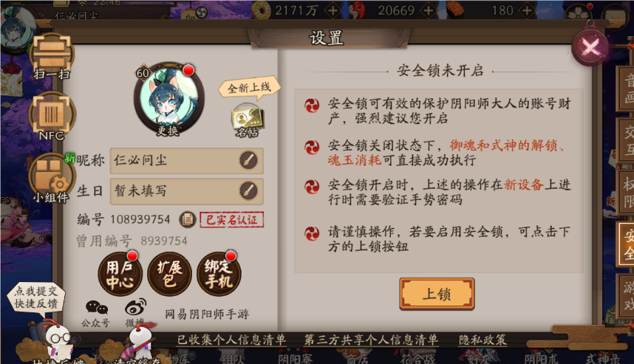Image resolution: width=634 pixels, height=364 pixels.
Task: Open the WeChat 公众号 icon
Action: [96, 313]
